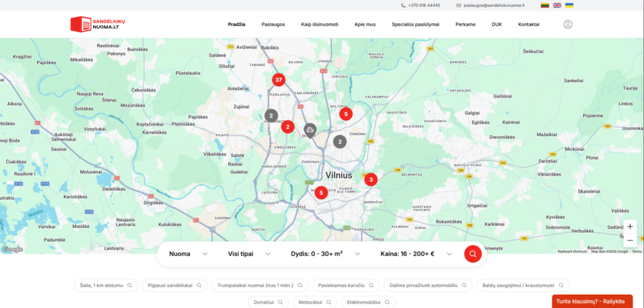
Task: Open map Terms link
Action: click(636, 251)
